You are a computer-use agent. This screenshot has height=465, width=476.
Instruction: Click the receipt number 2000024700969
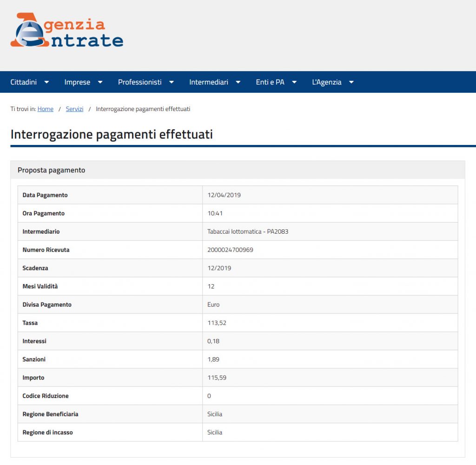coord(230,250)
